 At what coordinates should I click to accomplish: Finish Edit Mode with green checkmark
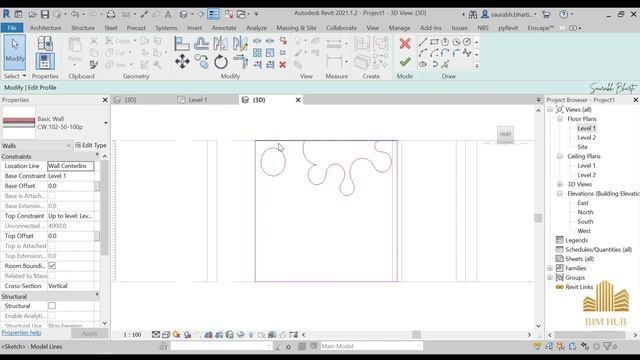coord(405,62)
